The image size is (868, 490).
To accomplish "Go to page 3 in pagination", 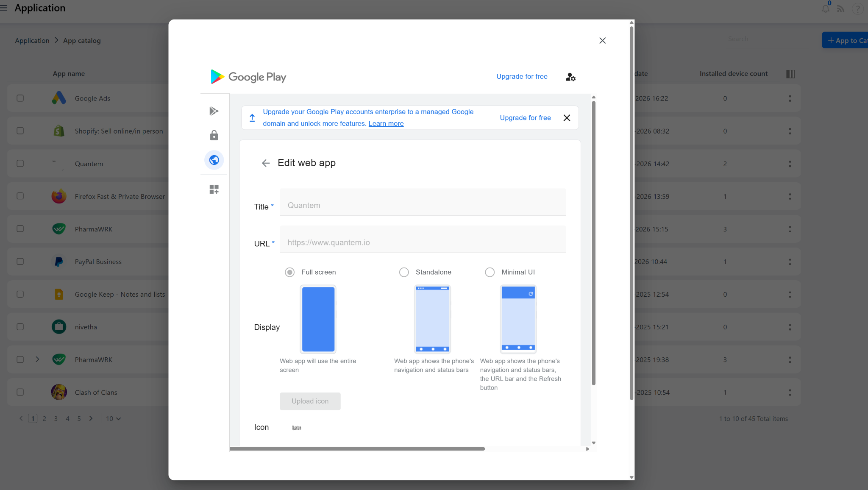I will pyautogui.click(x=56, y=419).
